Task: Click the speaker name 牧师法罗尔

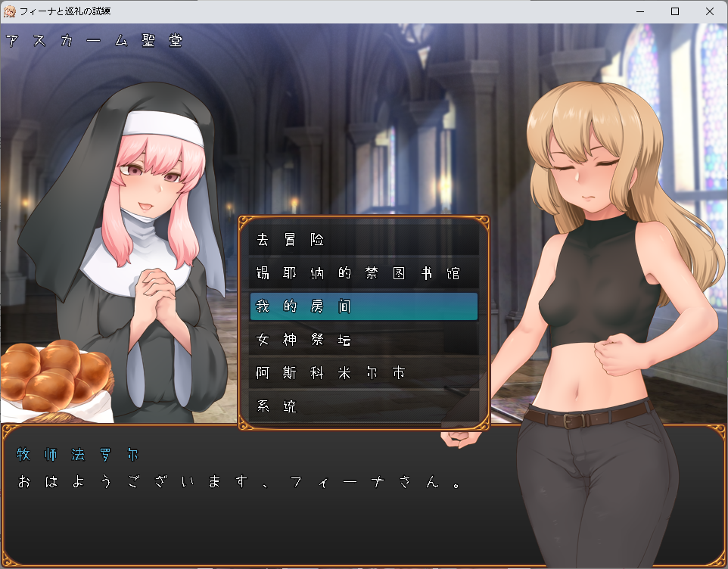Action: click(x=78, y=455)
